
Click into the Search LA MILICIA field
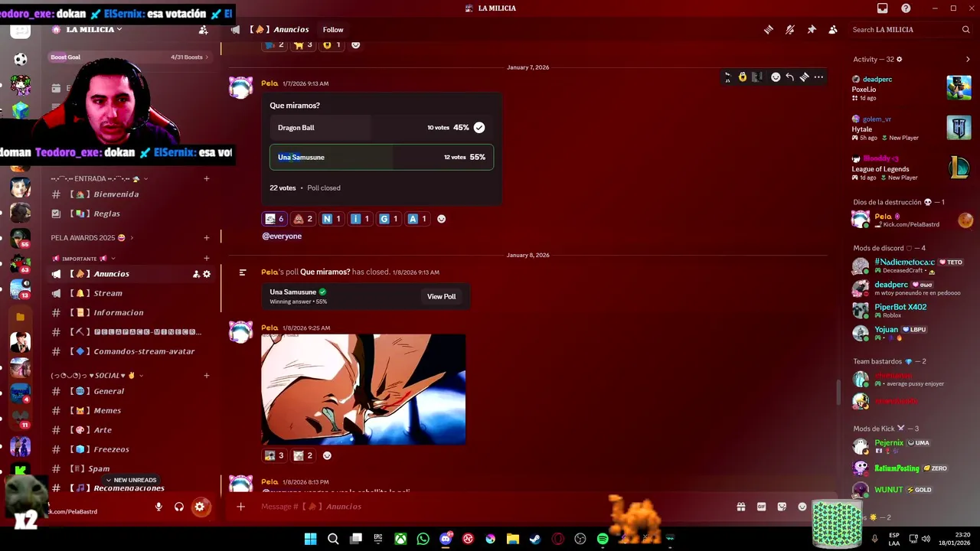911,30
